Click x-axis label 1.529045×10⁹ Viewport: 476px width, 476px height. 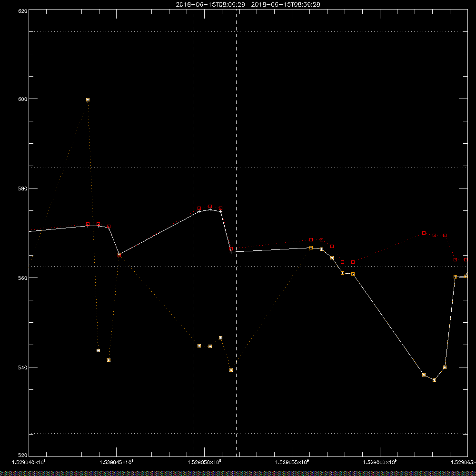click(117, 463)
